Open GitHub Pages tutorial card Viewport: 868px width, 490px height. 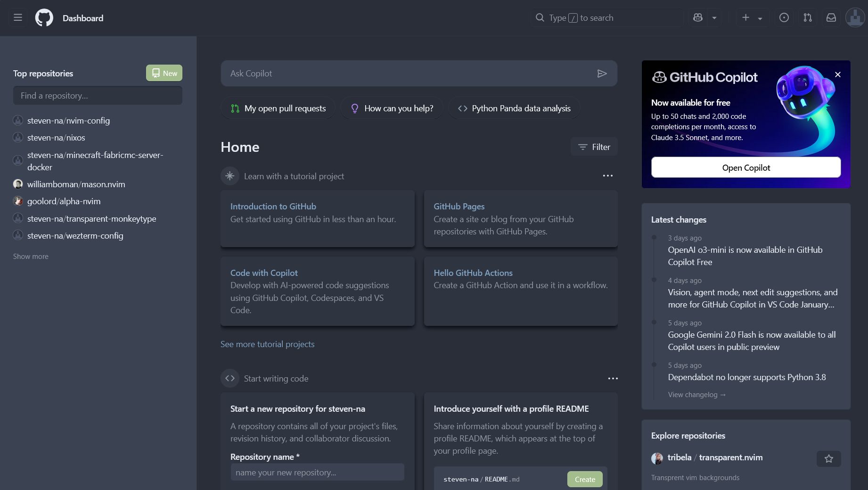[459, 207]
